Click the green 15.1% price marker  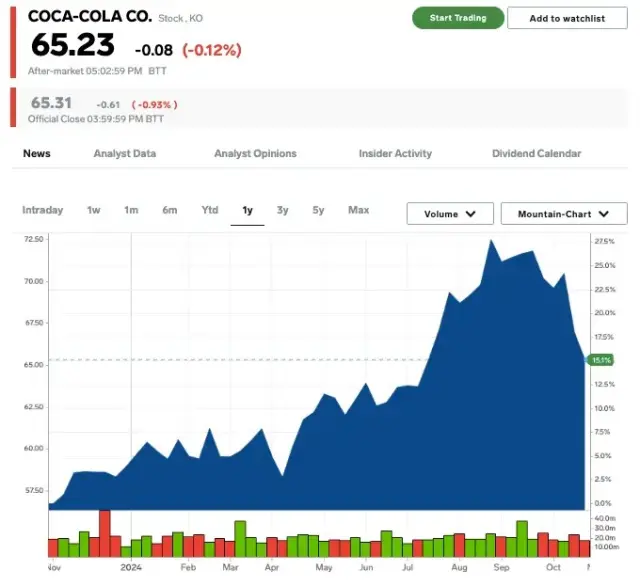tap(601, 360)
